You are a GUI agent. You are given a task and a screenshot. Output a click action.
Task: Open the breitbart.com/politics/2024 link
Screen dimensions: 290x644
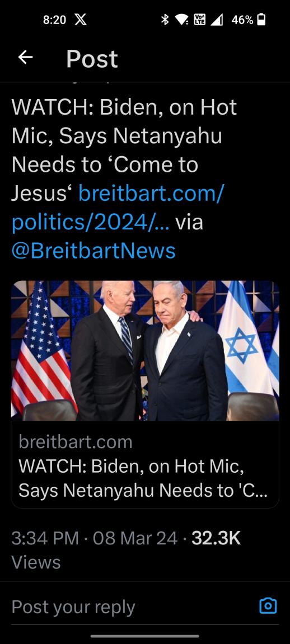click(118, 208)
